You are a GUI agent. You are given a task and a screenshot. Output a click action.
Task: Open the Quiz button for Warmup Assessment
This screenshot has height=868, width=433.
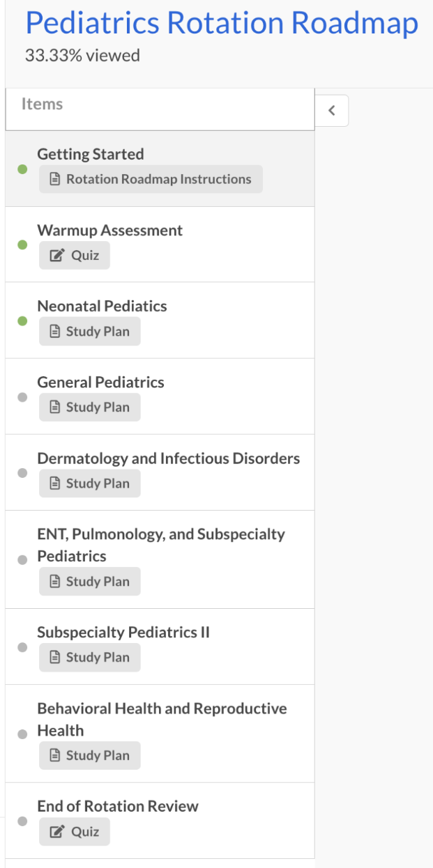point(74,255)
